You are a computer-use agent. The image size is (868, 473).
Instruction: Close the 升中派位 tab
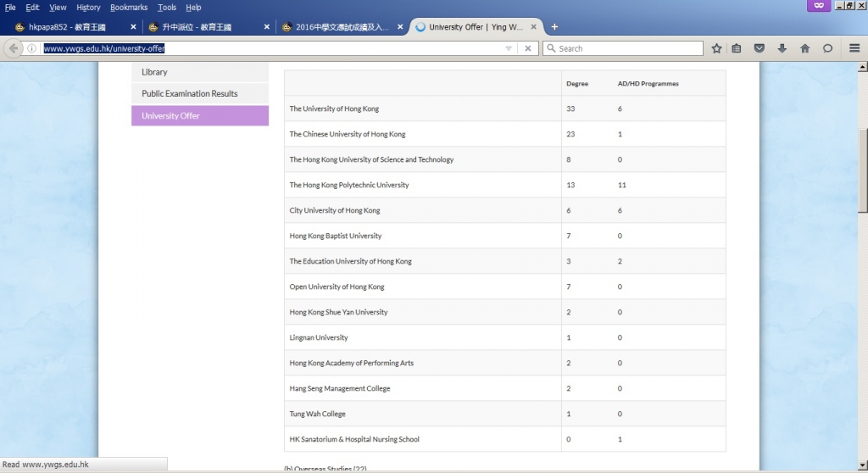[x=266, y=26]
